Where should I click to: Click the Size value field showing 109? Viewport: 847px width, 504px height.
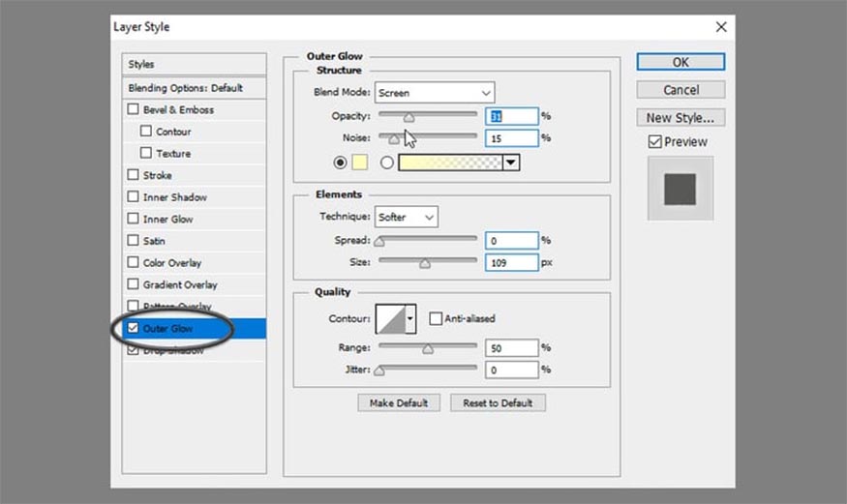tap(511, 263)
